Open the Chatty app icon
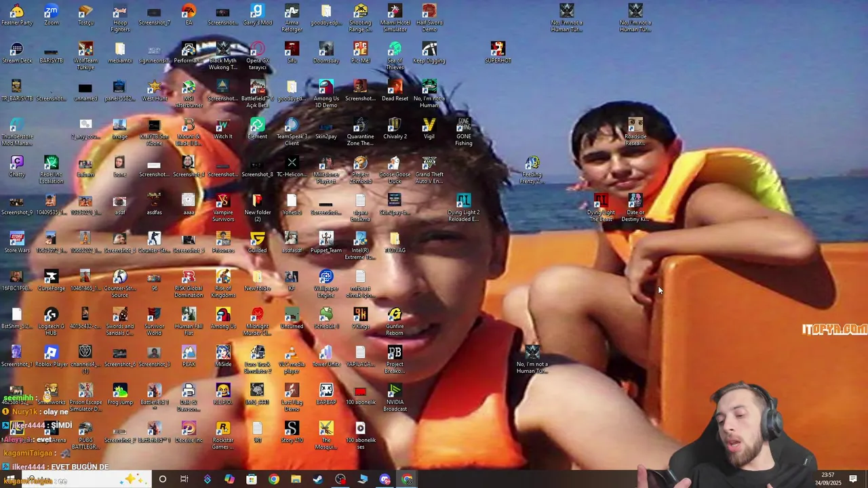Image resolution: width=868 pixels, height=488 pixels. (17, 167)
